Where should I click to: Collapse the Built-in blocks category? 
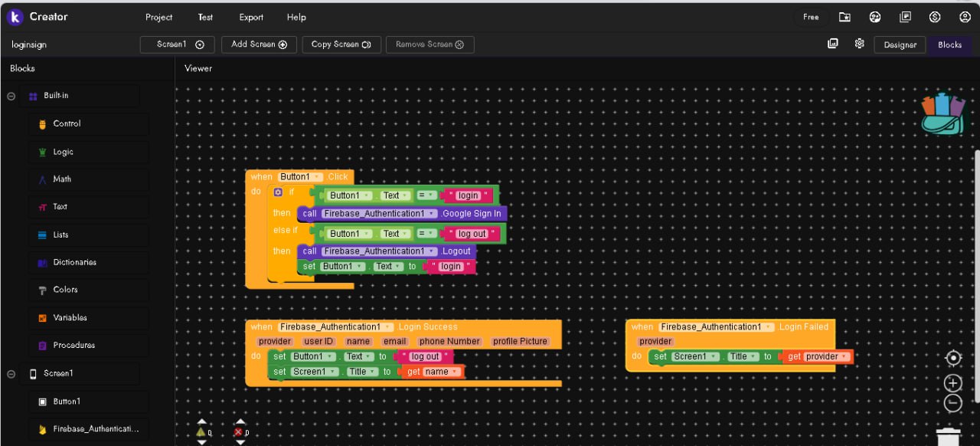click(11, 97)
